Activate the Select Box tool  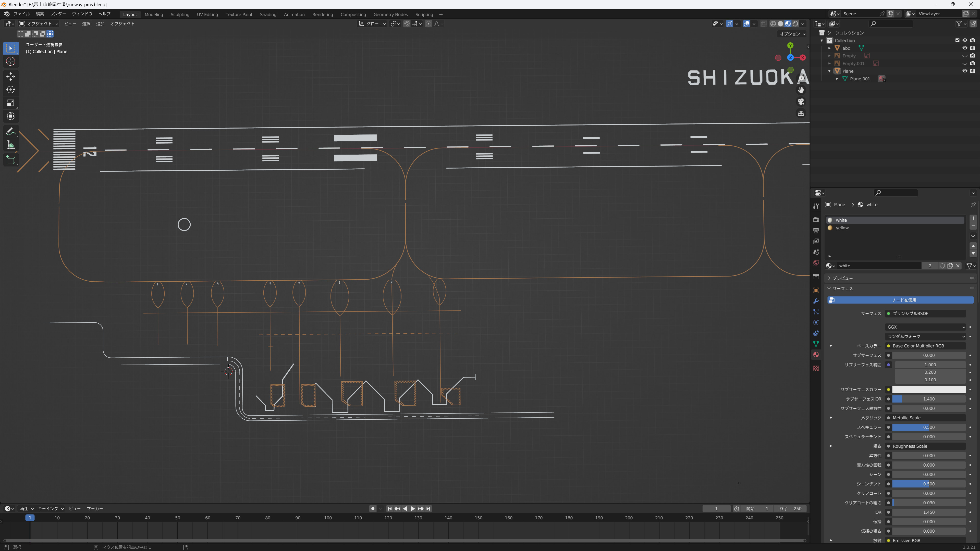(x=11, y=48)
